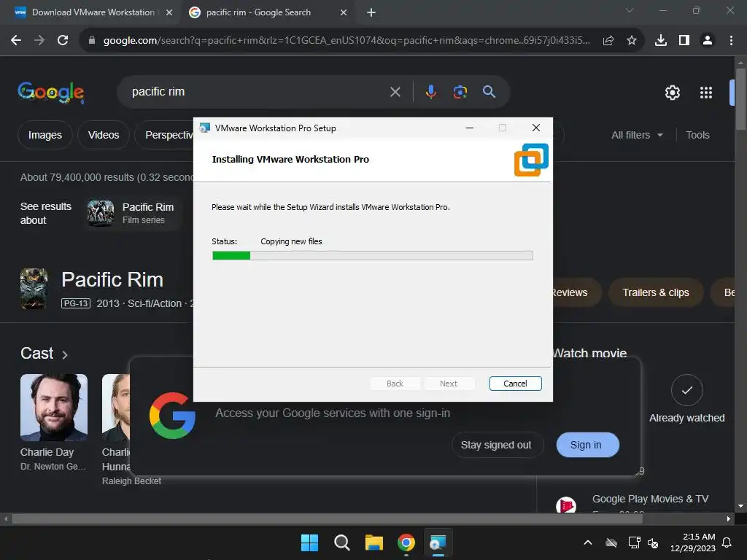
Task: Close the VMware Setup dialog
Action: (536, 128)
